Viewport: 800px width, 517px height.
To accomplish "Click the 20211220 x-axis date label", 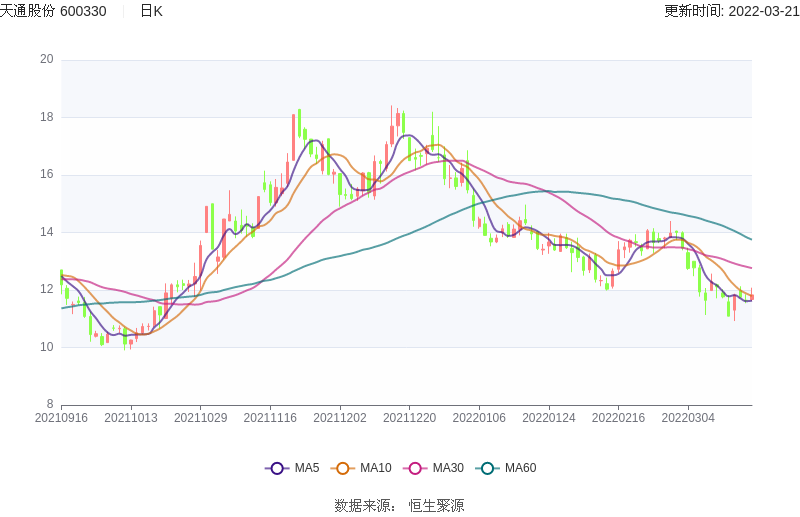I will [409, 418].
